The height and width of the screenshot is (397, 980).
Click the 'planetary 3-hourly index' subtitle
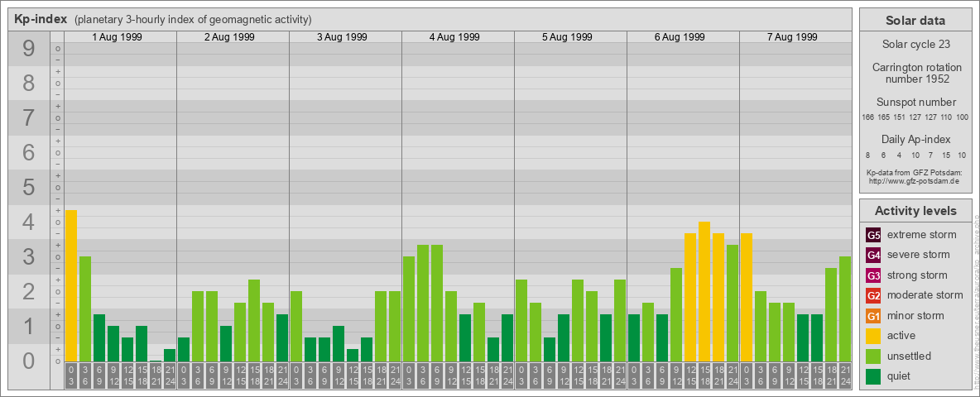pyautogui.click(x=193, y=20)
